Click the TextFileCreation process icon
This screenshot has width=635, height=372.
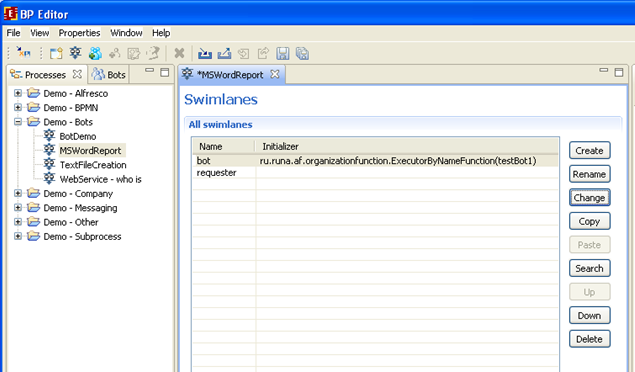pos(49,164)
